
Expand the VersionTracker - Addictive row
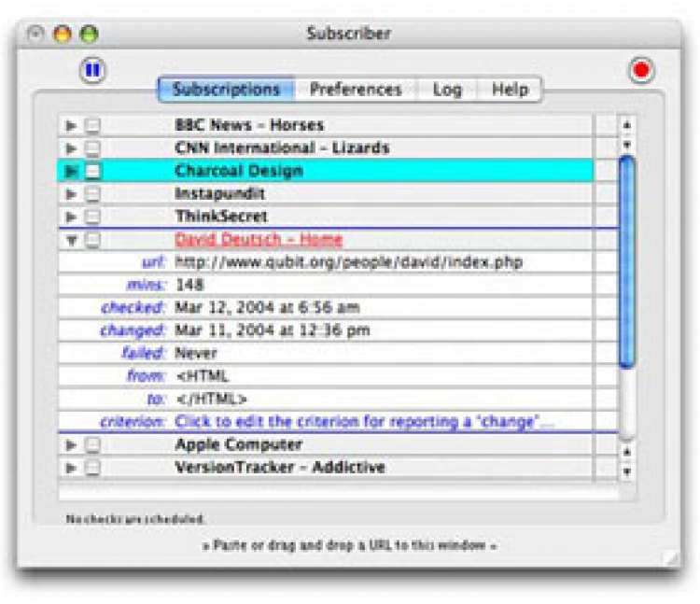71,468
